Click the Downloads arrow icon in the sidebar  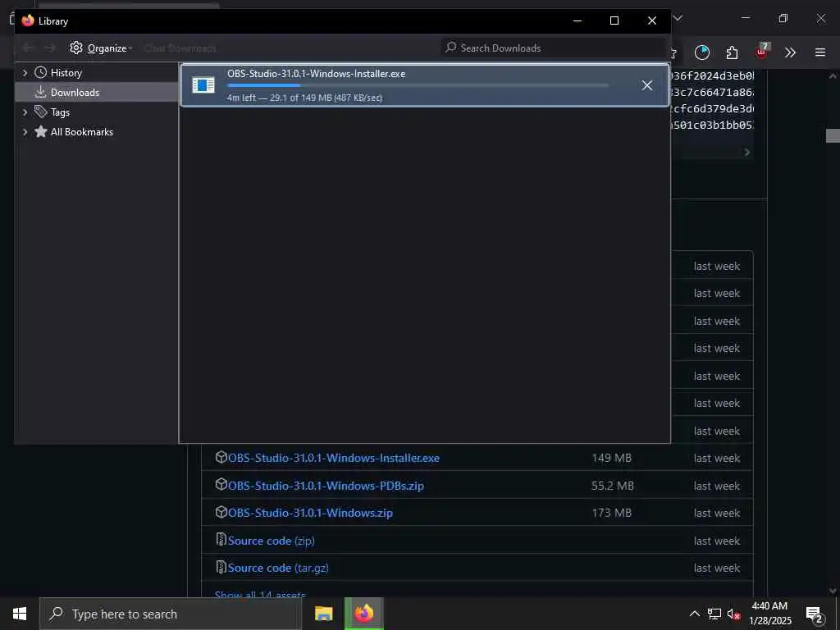(41, 92)
